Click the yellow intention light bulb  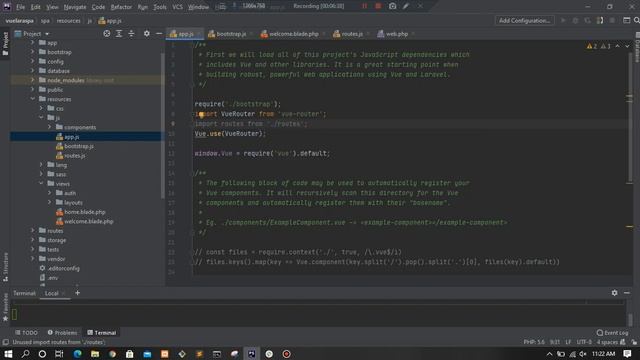point(201,115)
